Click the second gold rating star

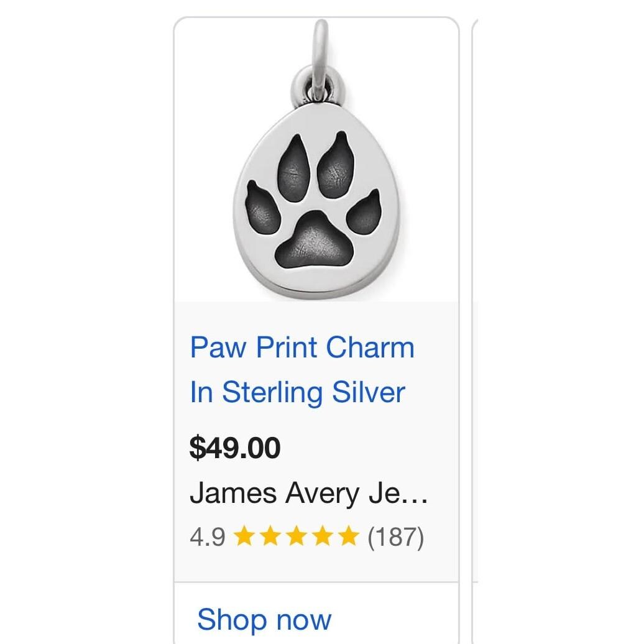tap(270, 536)
